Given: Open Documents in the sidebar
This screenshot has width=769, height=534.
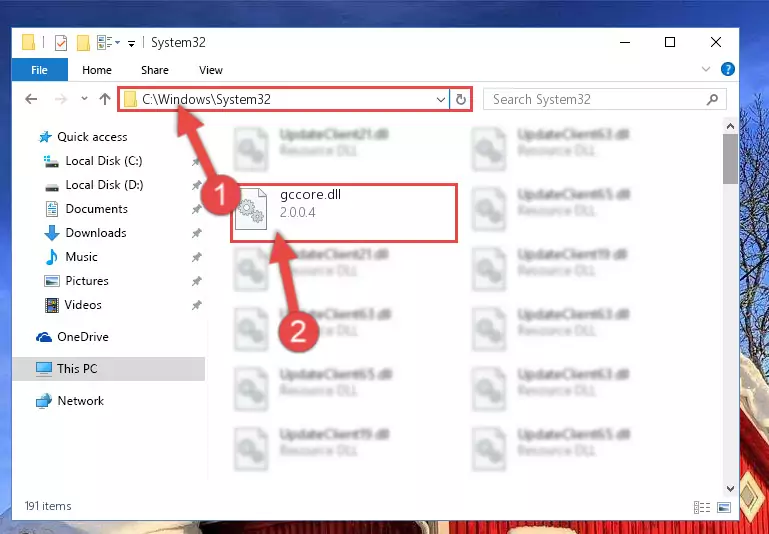Looking at the screenshot, I should (97, 209).
